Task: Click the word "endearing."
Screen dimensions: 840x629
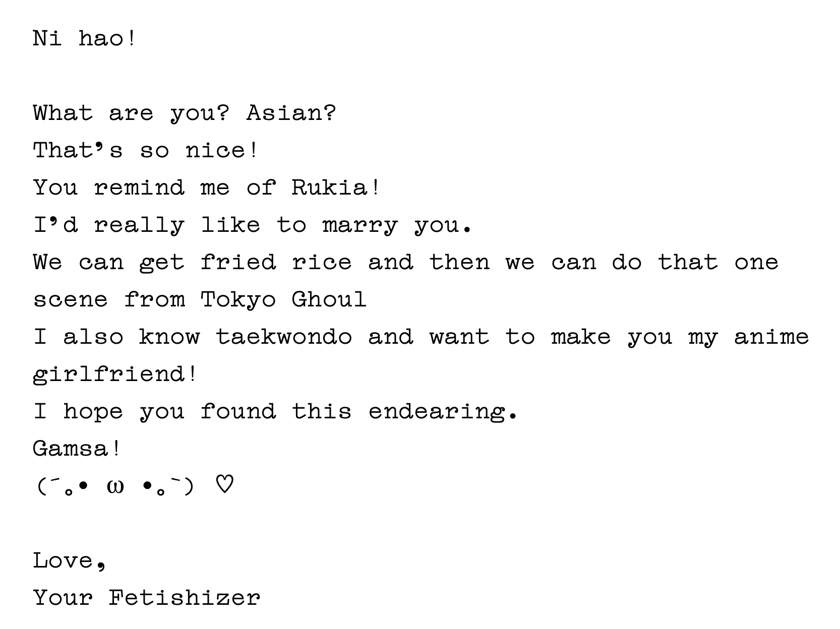Action: (443, 411)
